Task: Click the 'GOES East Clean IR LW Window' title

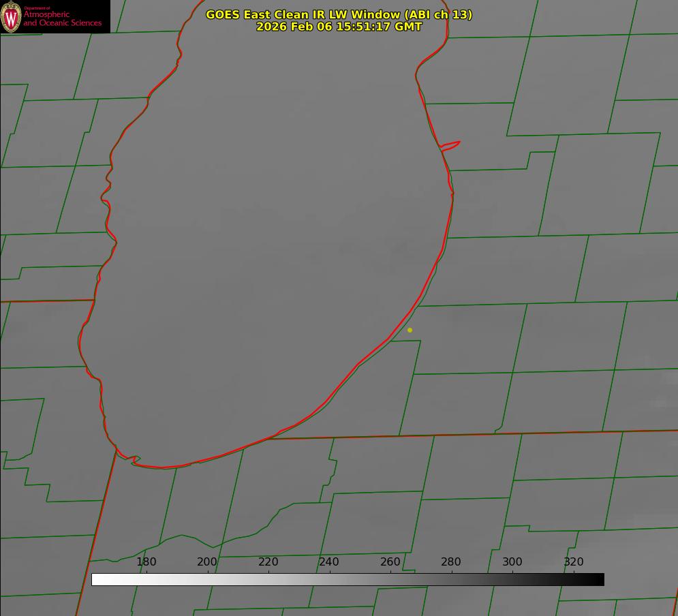Action: point(339,14)
